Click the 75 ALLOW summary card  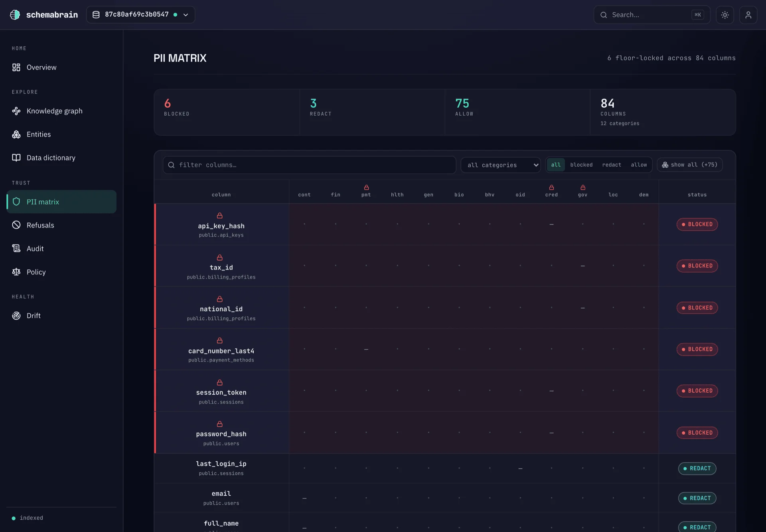(517, 112)
